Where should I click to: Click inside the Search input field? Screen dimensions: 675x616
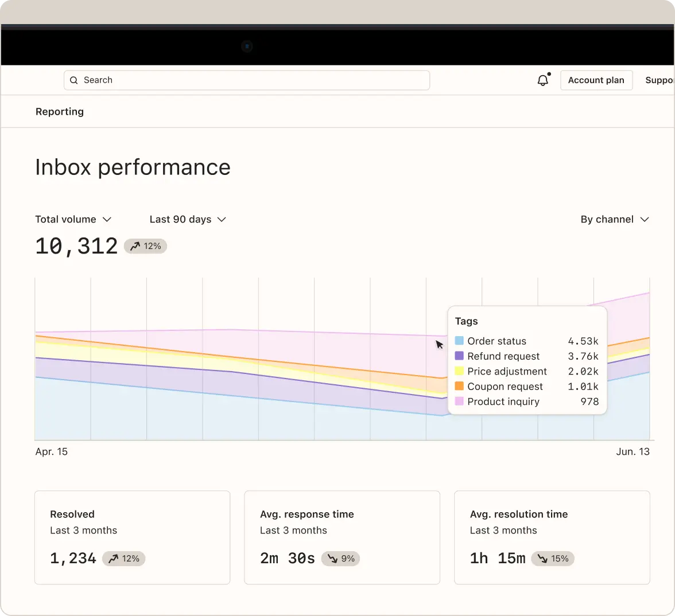[x=247, y=80]
